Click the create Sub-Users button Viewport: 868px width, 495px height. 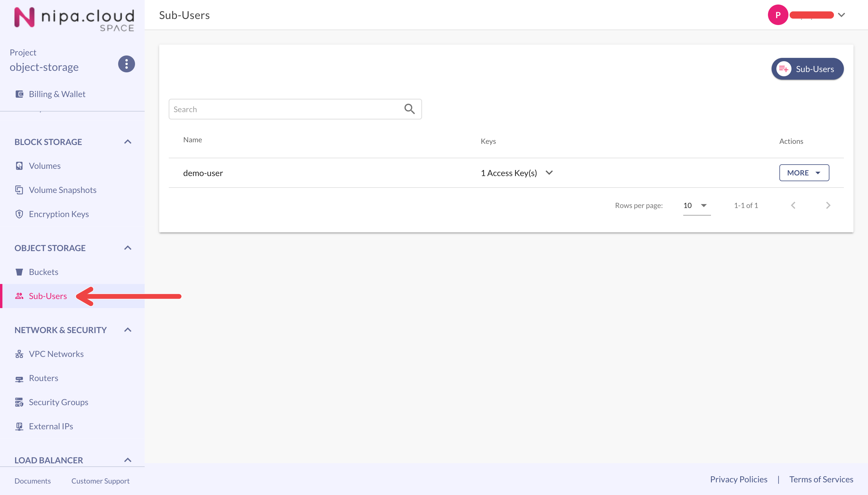(807, 69)
